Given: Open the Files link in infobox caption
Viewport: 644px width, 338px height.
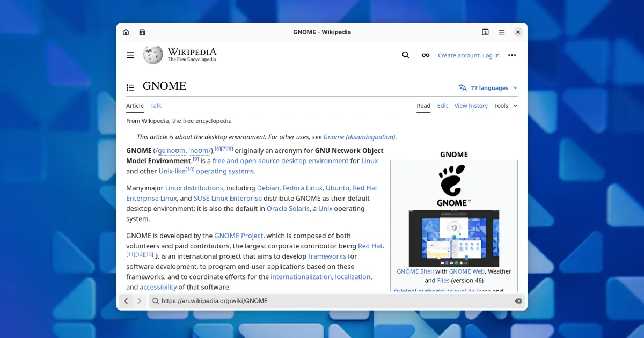Looking at the screenshot, I should pyautogui.click(x=443, y=281).
